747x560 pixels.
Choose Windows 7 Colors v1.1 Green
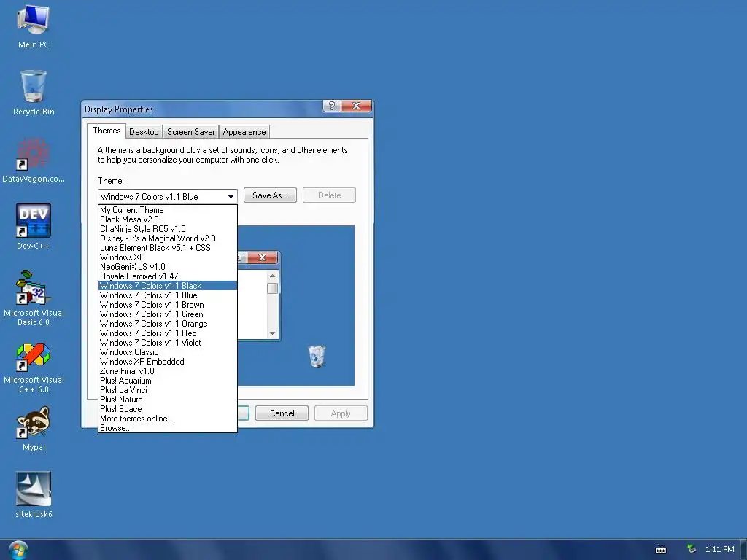(168, 314)
